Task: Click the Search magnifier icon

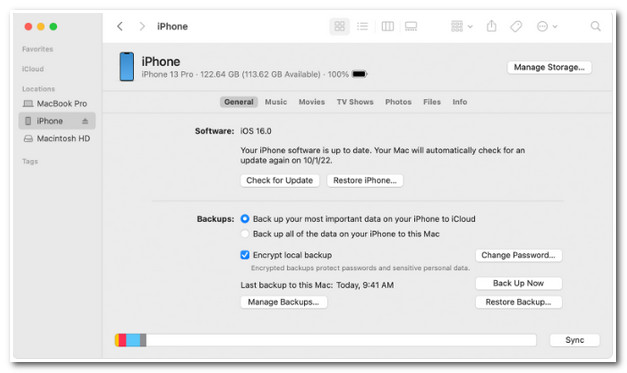Action: click(x=595, y=26)
